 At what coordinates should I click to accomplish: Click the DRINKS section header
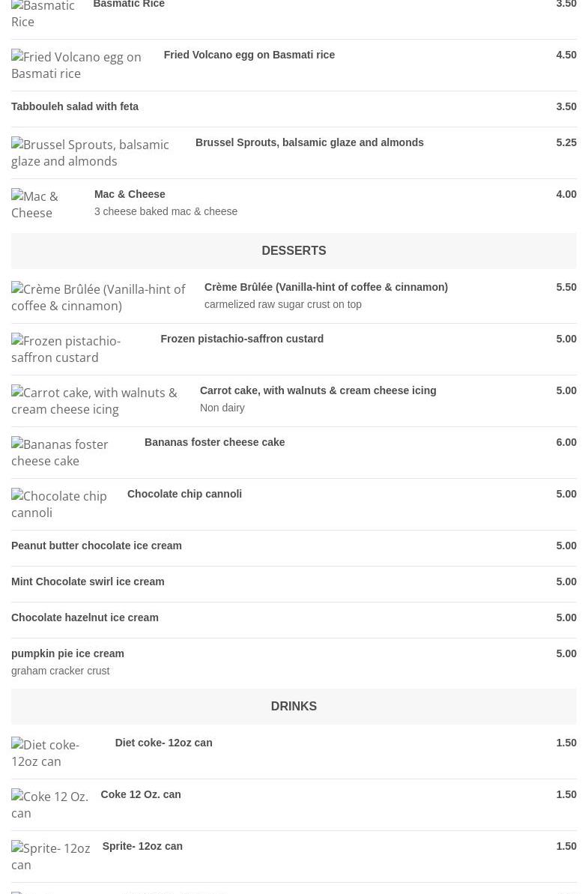[x=294, y=706]
